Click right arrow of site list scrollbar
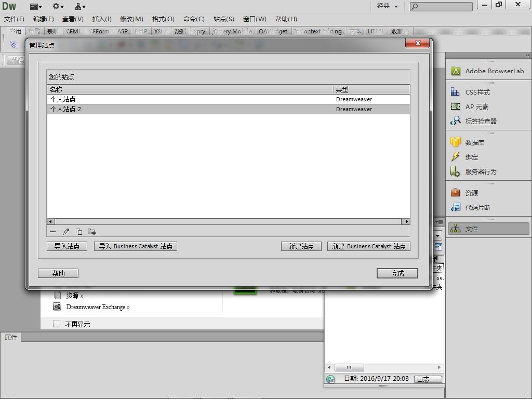Image resolution: width=532 pixels, height=399 pixels. (406, 221)
